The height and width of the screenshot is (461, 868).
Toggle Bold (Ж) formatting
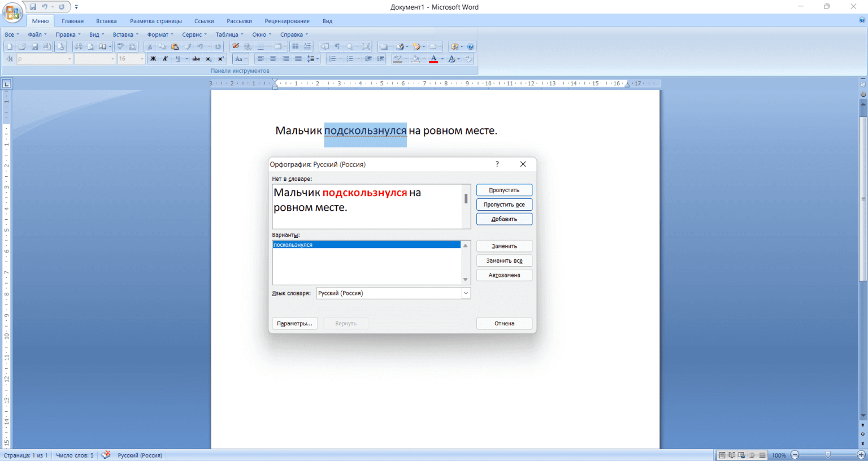click(x=153, y=59)
